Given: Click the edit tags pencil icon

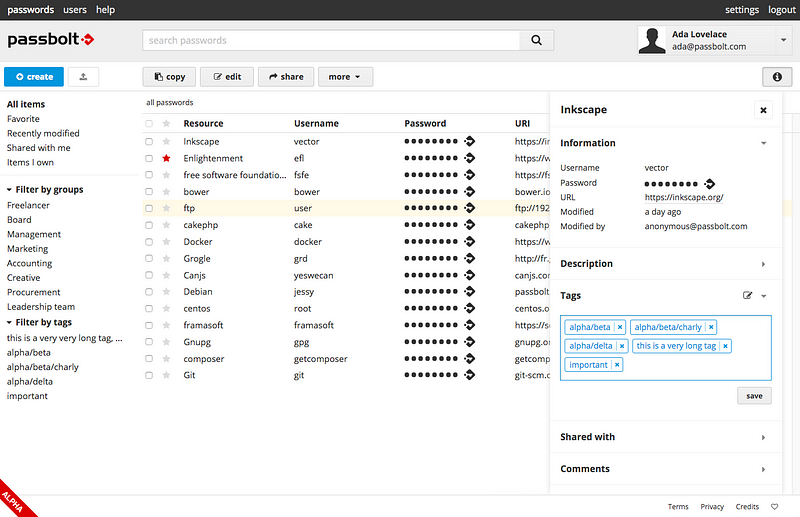Looking at the screenshot, I should [x=747, y=296].
